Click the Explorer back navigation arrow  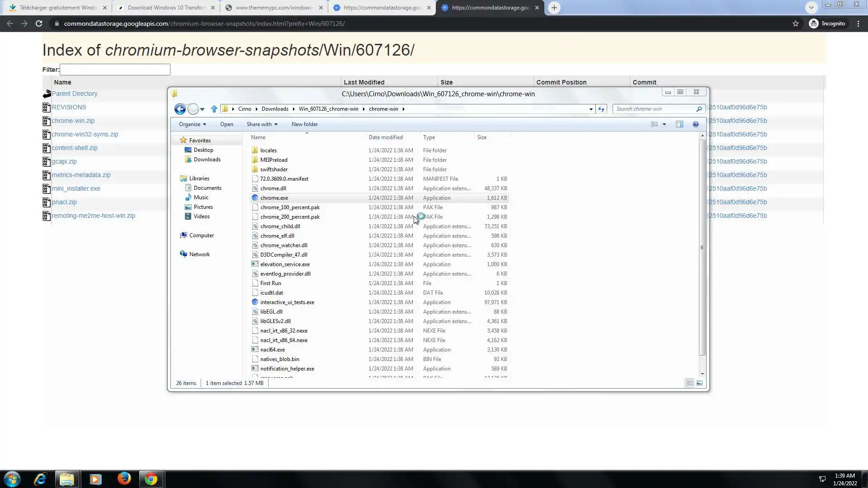180,109
